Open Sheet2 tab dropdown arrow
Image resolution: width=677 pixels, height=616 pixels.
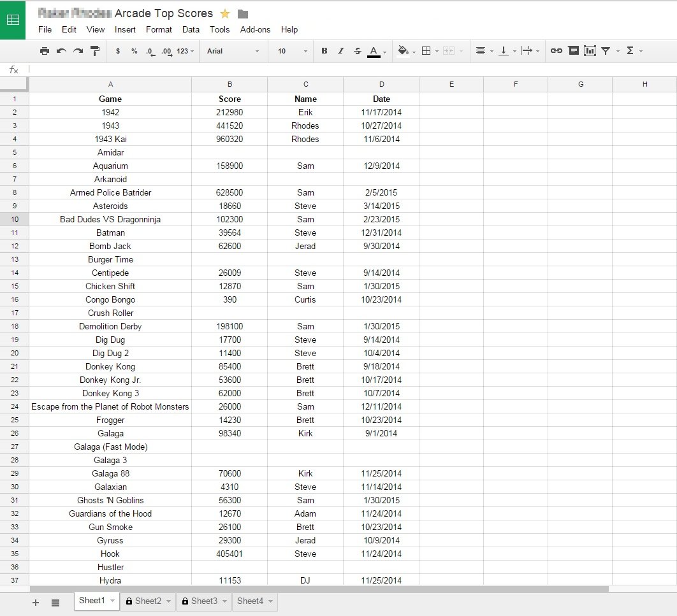click(x=168, y=601)
